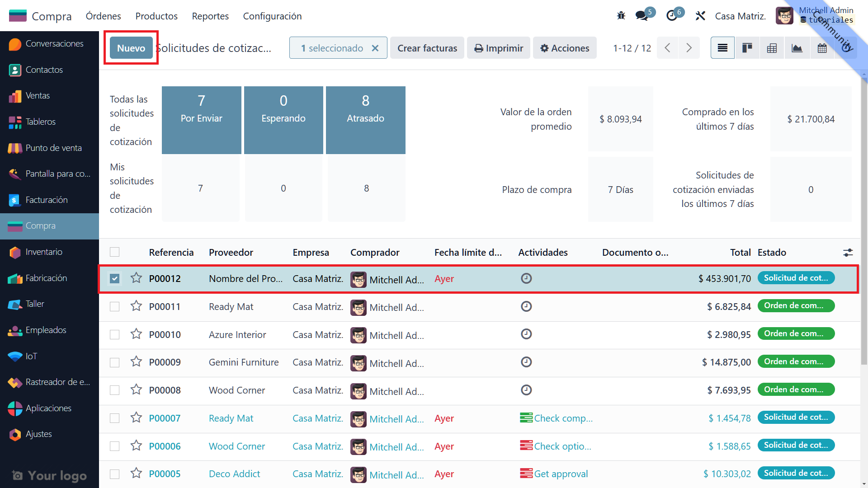Open the Órdenes menu
Screen dimensions: 868x488
[x=103, y=16]
